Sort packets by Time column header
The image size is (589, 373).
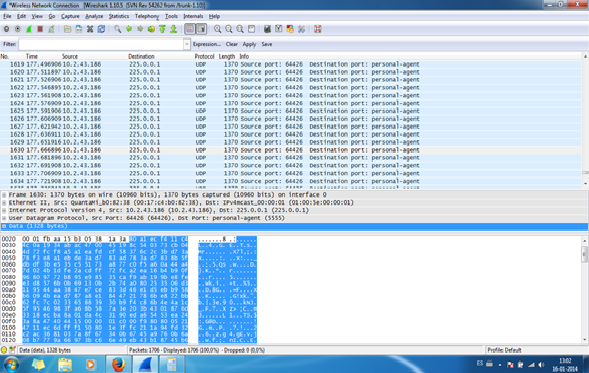click(32, 56)
